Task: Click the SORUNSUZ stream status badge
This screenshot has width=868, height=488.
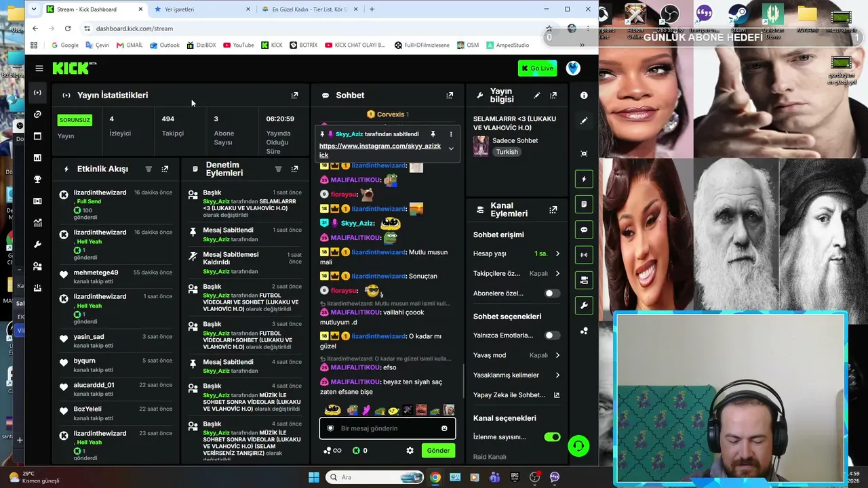Action: click(x=75, y=120)
